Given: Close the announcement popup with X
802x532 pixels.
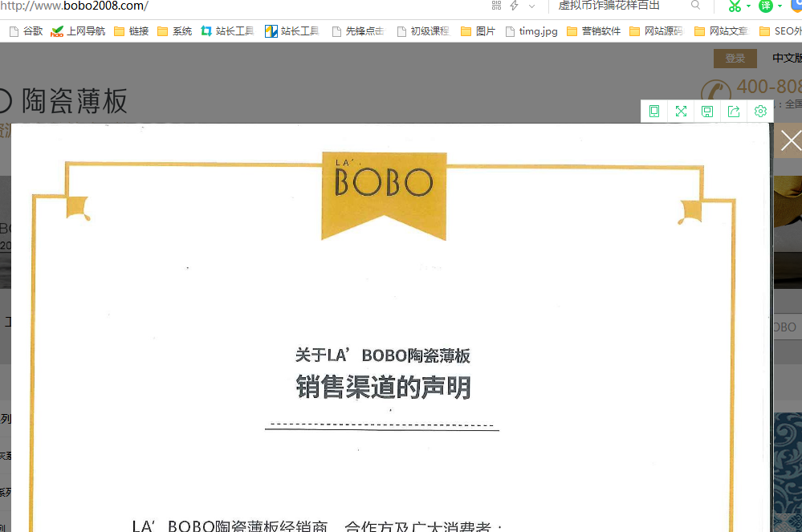Looking at the screenshot, I should [790, 141].
